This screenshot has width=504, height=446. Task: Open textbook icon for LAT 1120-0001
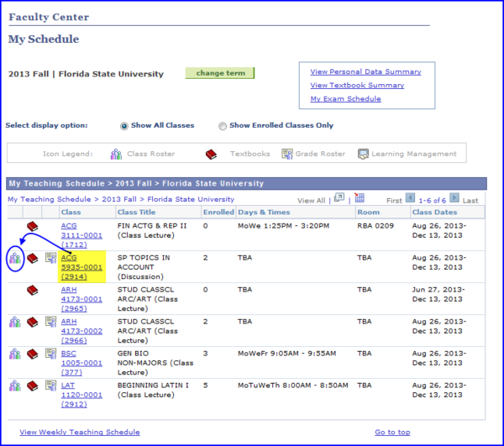click(33, 386)
